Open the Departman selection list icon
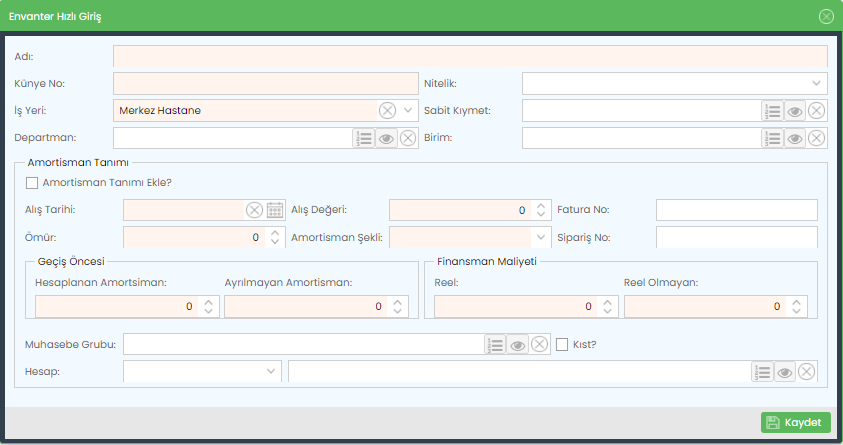 point(363,138)
